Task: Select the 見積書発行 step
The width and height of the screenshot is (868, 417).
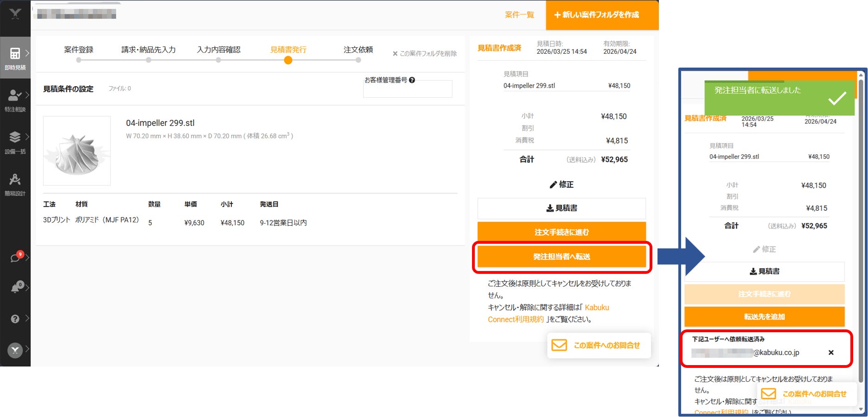Action: coord(288,50)
